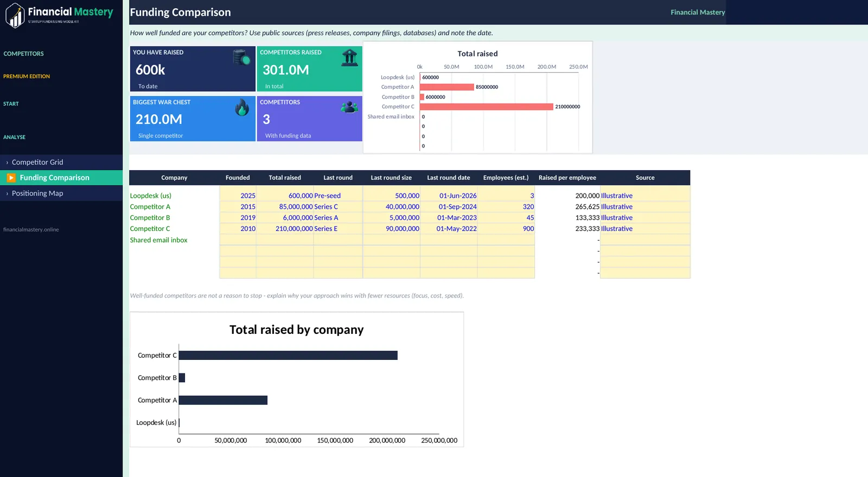This screenshot has width=868, height=477.
Task: Select the Competitor B company cell
Action: tap(174, 217)
